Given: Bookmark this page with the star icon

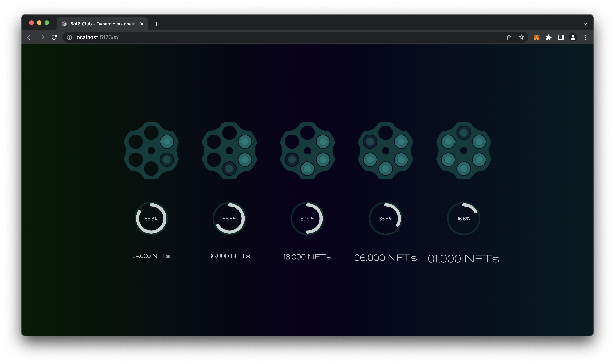Looking at the screenshot, I should pyautogui.click(x=521, y=37).
